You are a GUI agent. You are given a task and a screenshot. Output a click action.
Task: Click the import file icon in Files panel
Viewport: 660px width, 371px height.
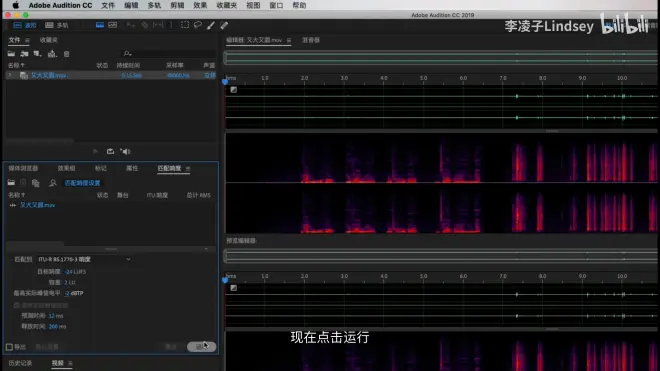point(24,54)
